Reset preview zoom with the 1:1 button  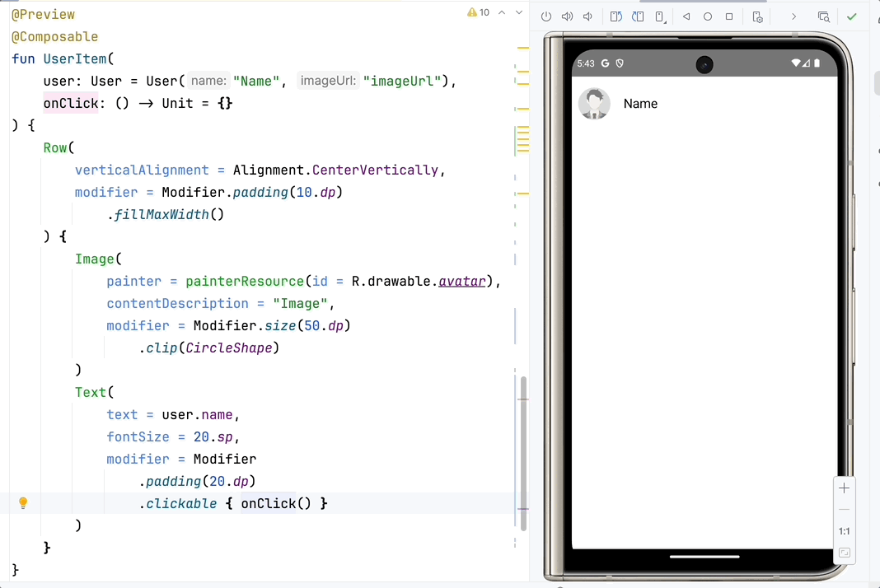tap(844, 531)
